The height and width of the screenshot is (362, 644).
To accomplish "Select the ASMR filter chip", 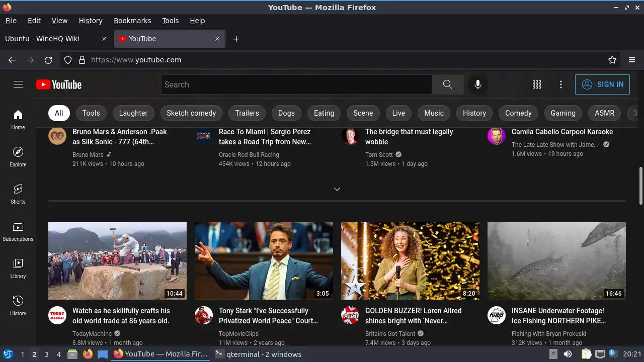I will coord(604,113).
